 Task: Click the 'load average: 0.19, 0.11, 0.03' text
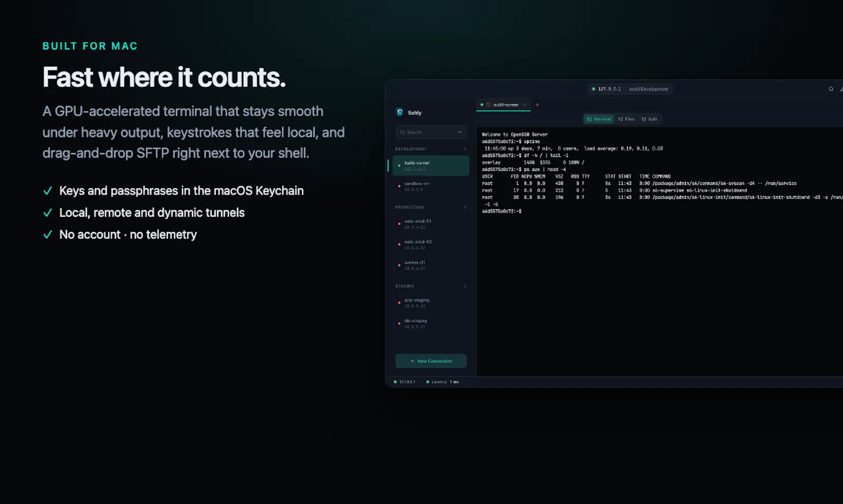pyautogui.click(x=623, y=149)
